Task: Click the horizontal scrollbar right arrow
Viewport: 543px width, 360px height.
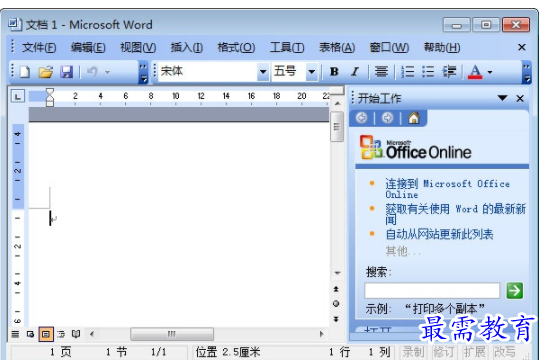Action: pos(321,334)
